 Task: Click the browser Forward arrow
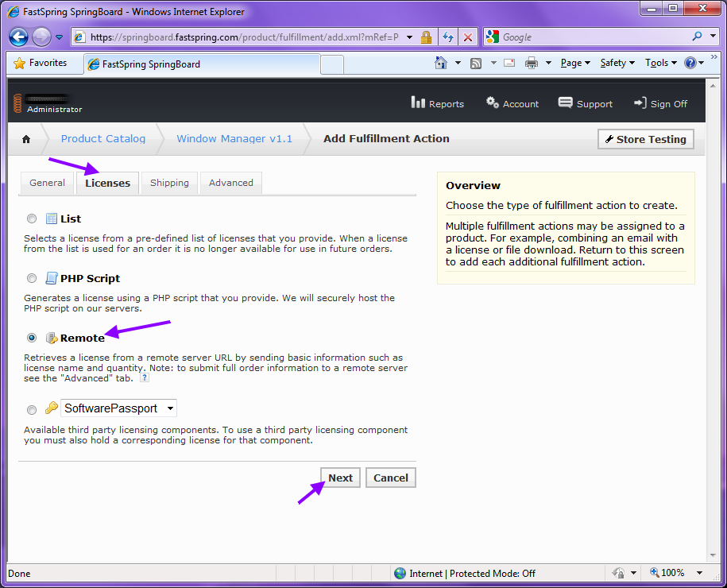coord(42,37)
